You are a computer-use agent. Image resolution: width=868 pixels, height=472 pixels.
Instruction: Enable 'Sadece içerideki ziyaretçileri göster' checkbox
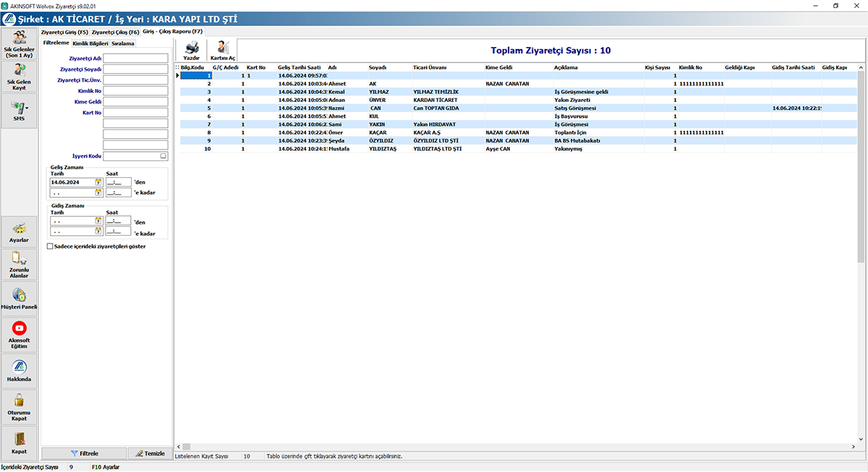(50, 246)
